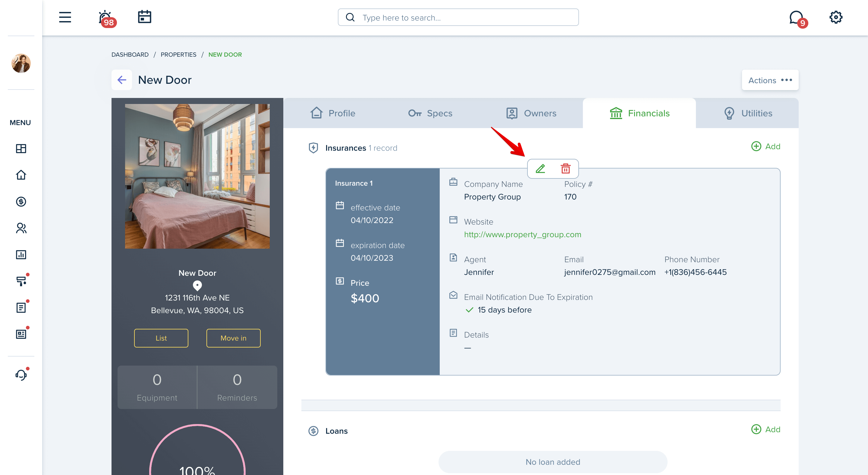
Task: Click the map pin location icon
Action: click(197, 286)
